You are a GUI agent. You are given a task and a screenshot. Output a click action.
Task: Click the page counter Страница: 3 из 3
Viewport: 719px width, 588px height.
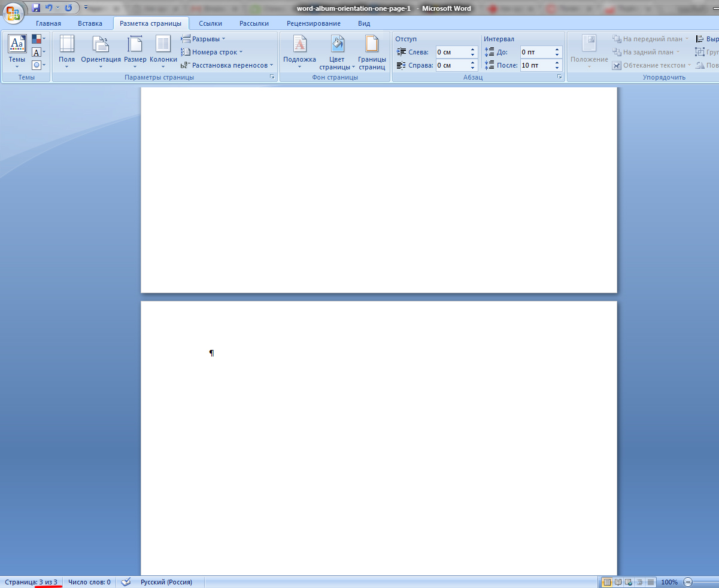[31, 582]
